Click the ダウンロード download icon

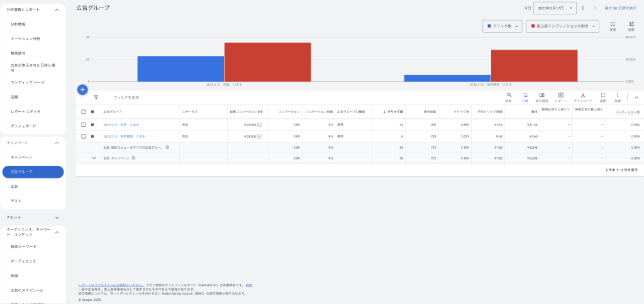[x=582, y=95]
